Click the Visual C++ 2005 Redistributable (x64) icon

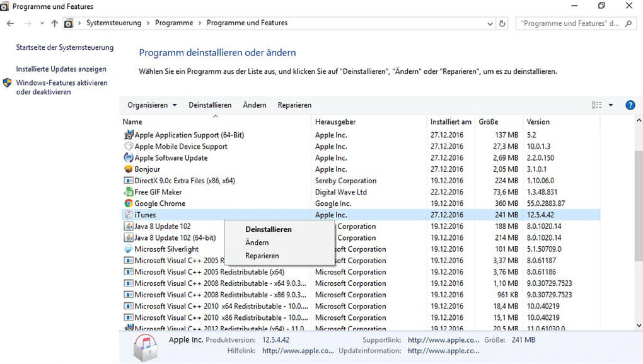click(x=129, y=272)
